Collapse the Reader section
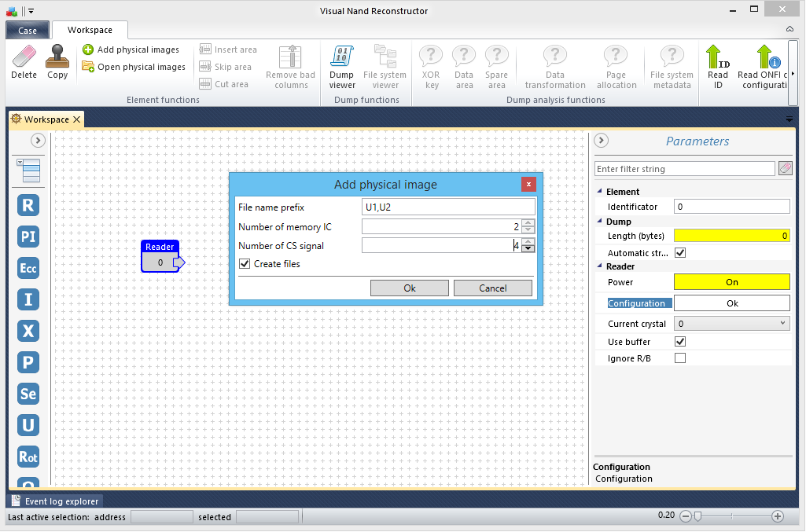 [x=599, y=266]
